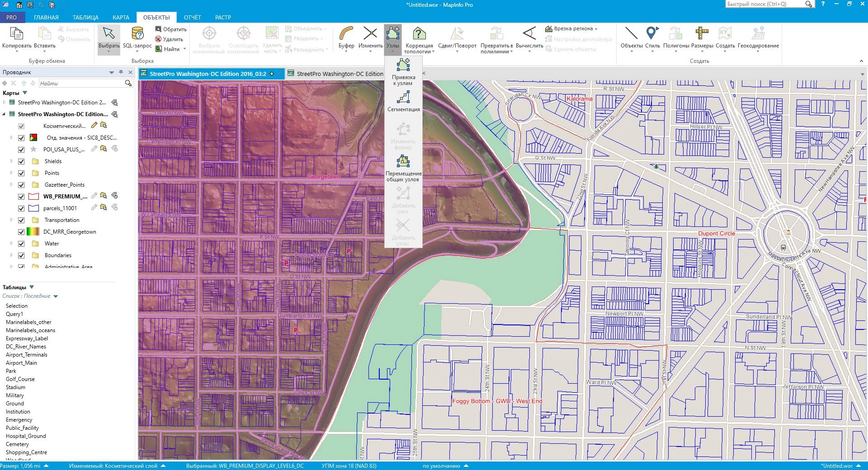Toggle the DC_MRR_Georgetown layer checkbox
868x470 pixels.
tap(21, 232)
